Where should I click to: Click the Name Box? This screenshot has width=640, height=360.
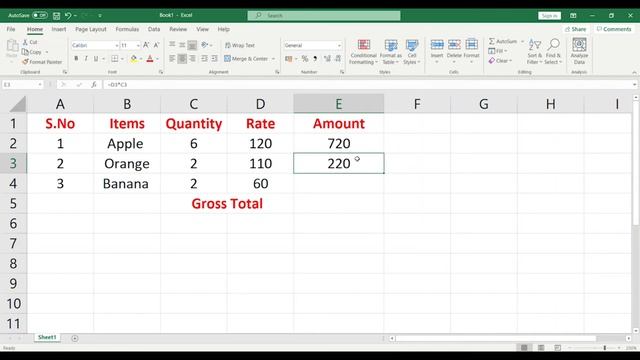click(x=22, y=84)
